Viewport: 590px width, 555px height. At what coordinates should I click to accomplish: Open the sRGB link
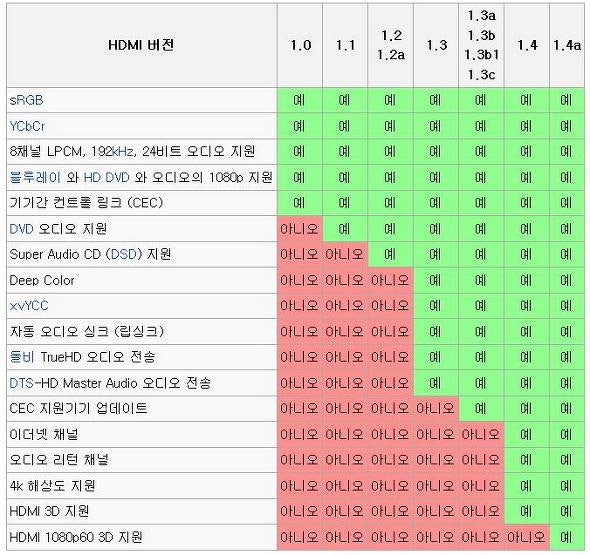26,100
